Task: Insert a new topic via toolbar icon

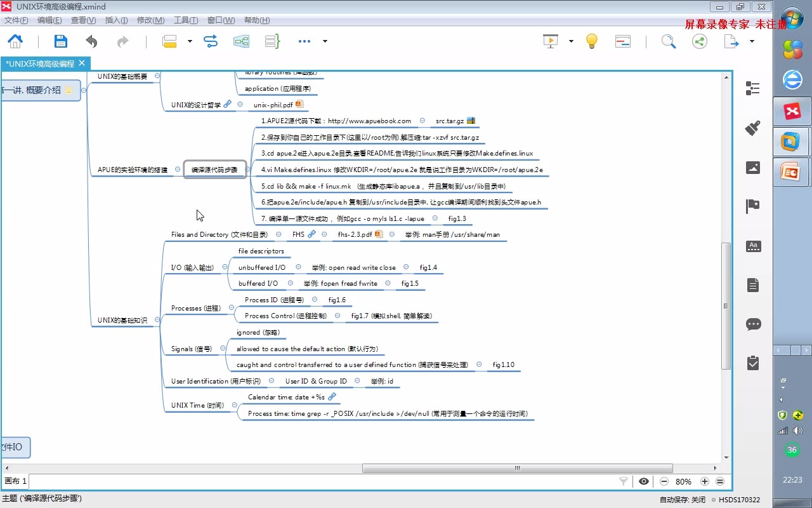Action: (169, 41)
